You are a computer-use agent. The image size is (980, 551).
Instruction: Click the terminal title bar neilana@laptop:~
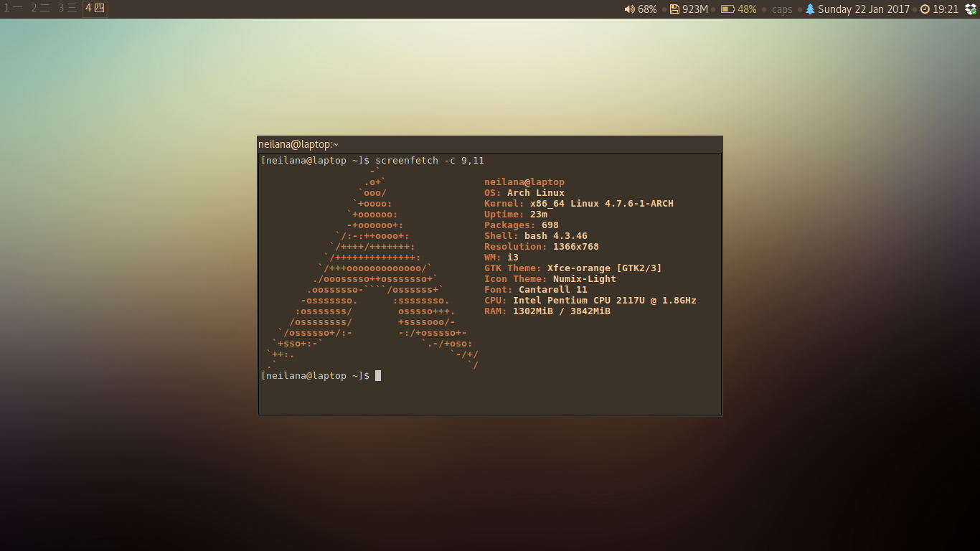(x=490, y=144)
